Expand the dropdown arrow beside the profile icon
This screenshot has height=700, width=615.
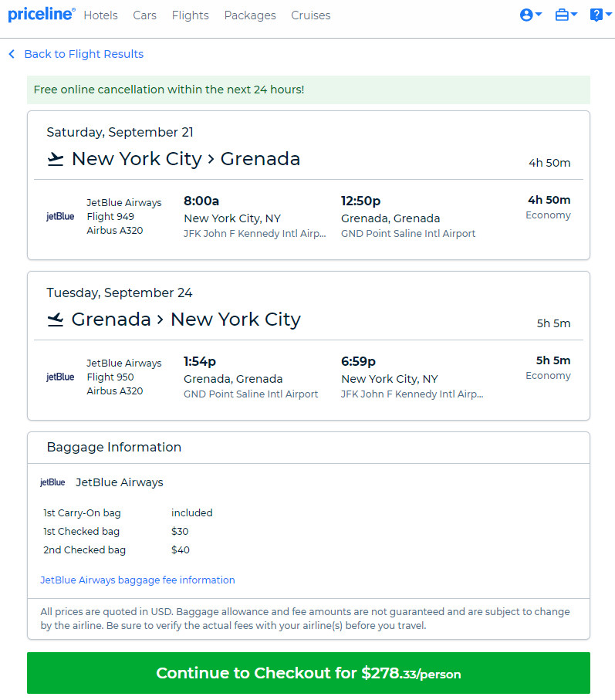click(x=539, y=15)
